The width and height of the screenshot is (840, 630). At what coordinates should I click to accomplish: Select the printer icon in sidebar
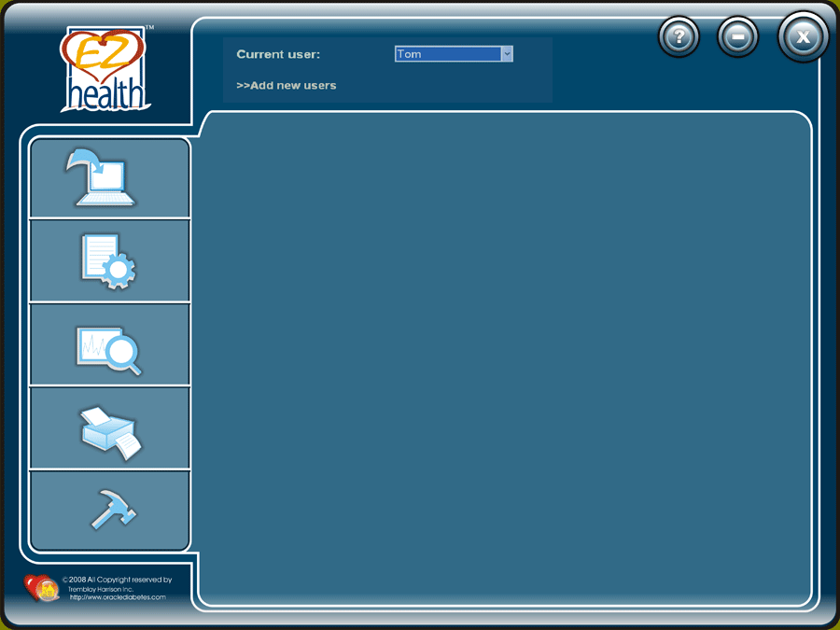coord(109,428)
